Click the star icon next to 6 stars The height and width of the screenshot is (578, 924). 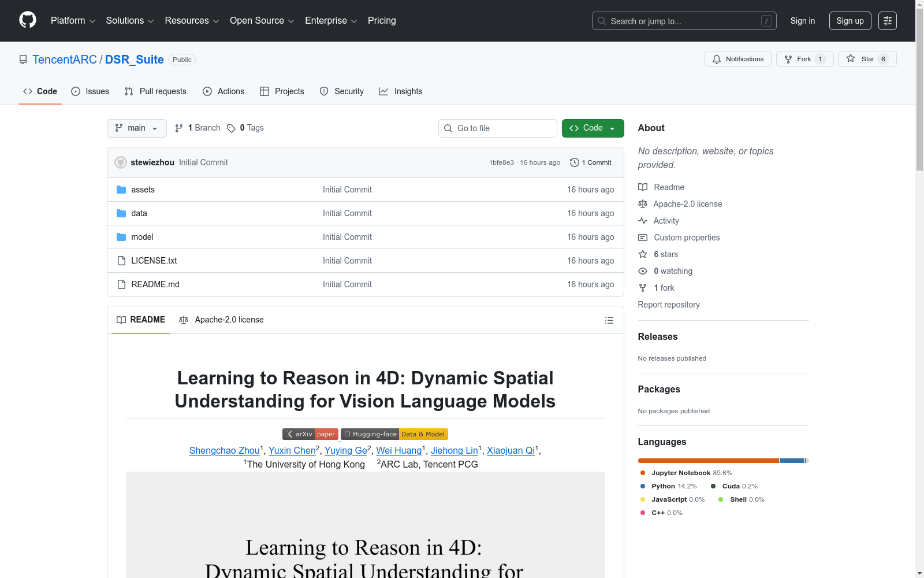643,254
